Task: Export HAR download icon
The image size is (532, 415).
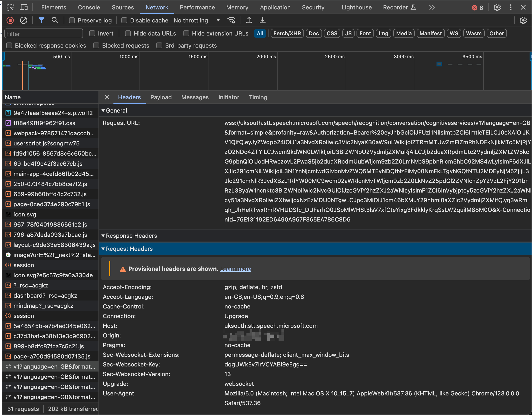Action: [262, 20]
